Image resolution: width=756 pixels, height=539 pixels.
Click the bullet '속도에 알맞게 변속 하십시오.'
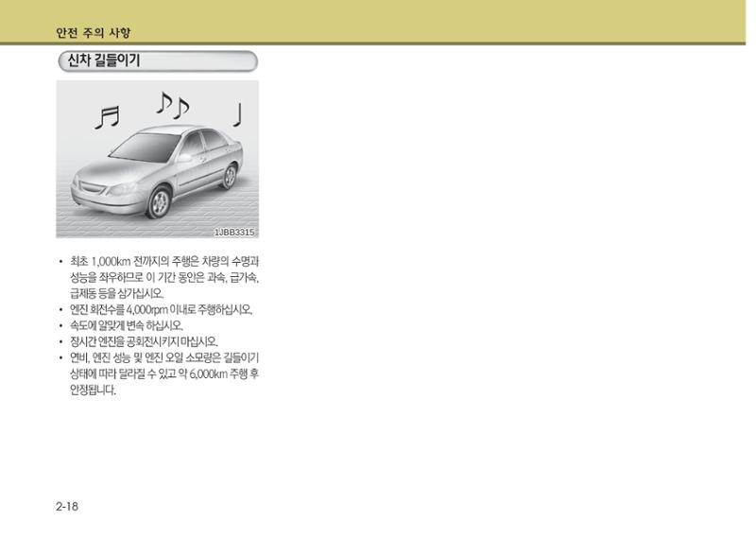coord(127,325)
